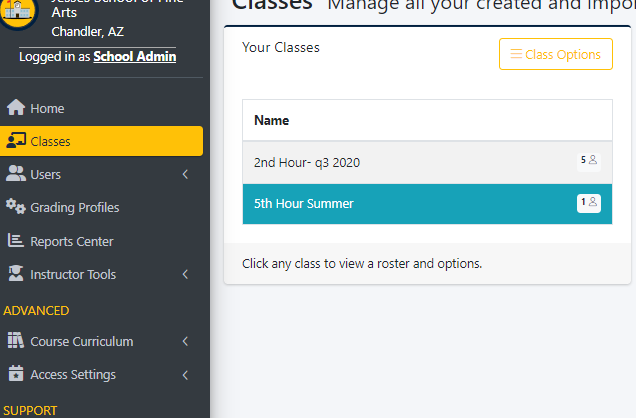Click the Course Curriculum books icon
Image resolution: width=636 pixels, height=418 pixels.
(16, 340)
